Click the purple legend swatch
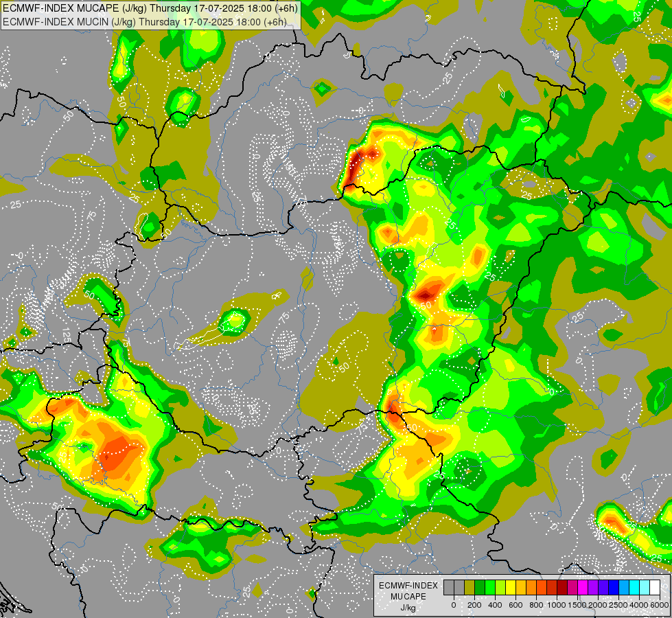672x618 pixels. [593, 588]
